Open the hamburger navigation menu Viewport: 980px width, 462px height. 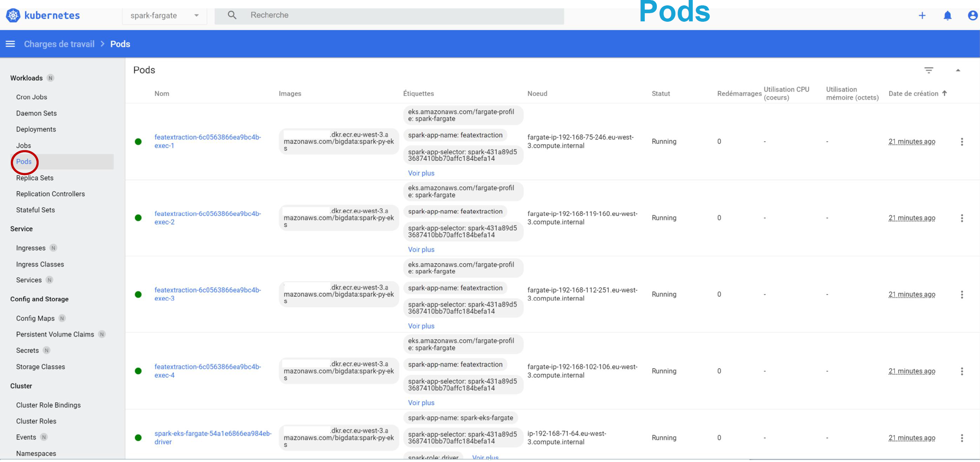tap(10, 43)
